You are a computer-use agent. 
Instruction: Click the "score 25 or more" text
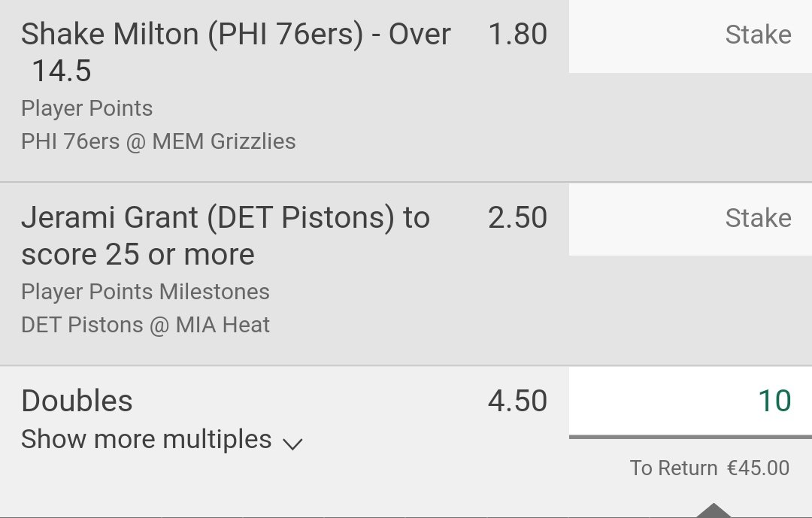click(x=138, y=255)
